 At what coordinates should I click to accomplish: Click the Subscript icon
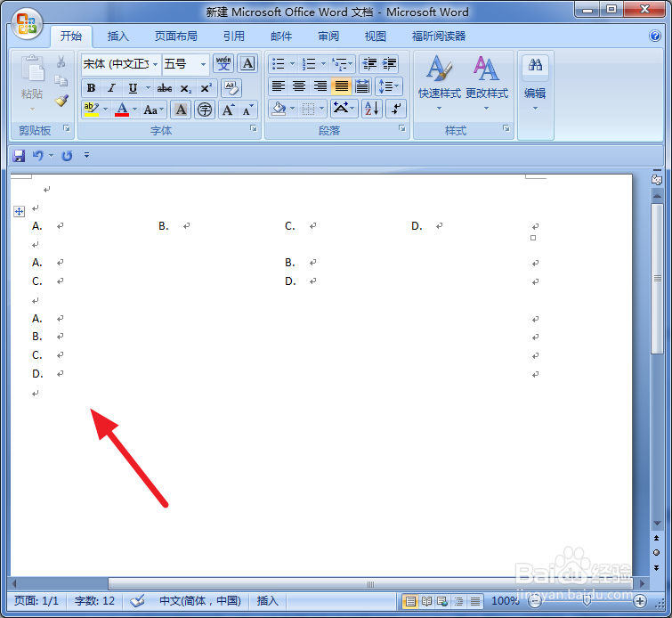pyautogui.click(x=185, y=88)
